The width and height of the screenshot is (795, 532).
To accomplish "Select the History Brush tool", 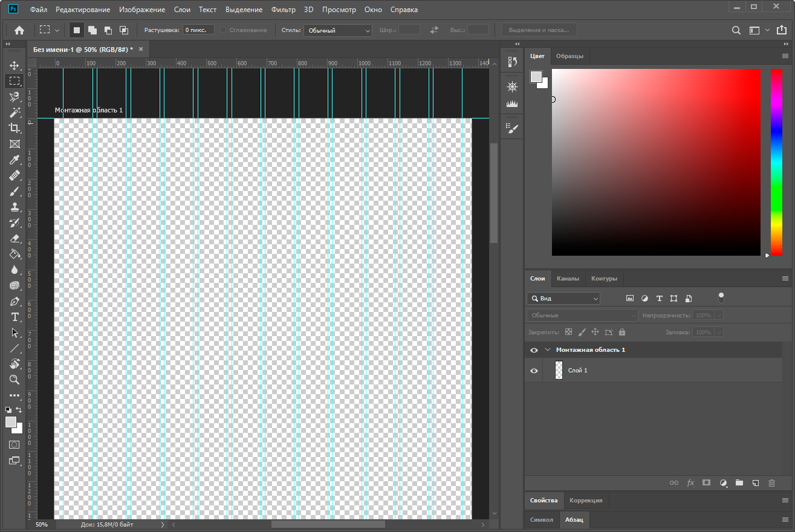I will coord(15,222).
